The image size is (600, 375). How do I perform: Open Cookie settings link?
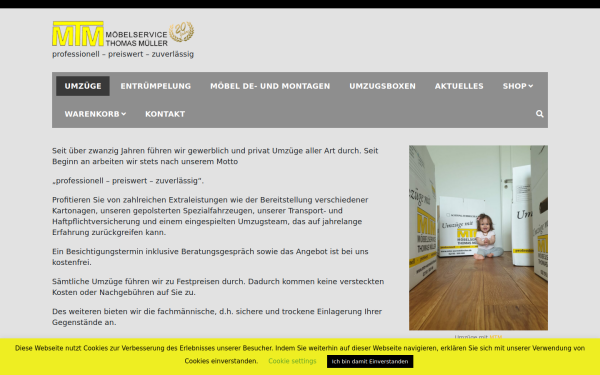[292, 361]
